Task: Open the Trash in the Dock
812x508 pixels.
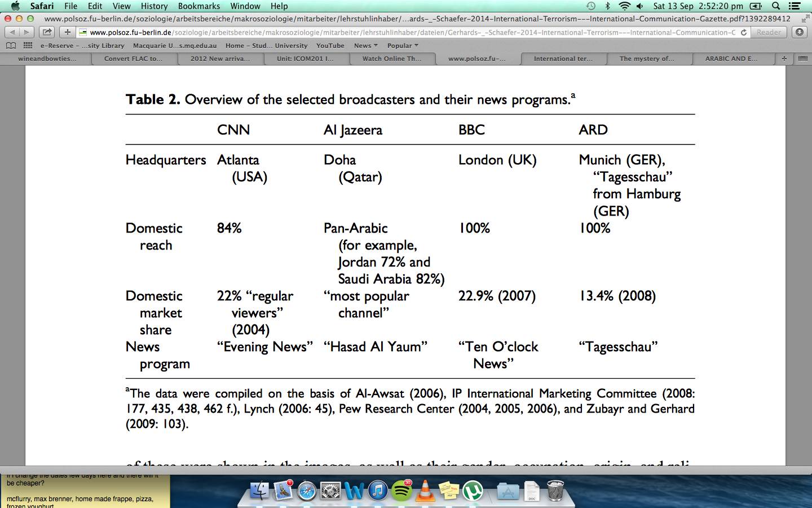Action: click(x=555, y=491)
